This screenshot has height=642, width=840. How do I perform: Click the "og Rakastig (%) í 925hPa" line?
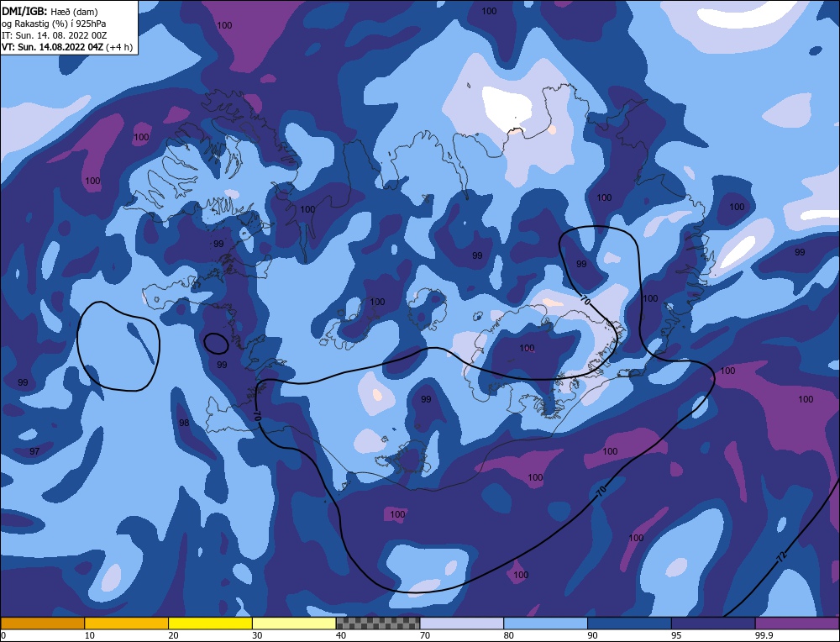pyautogui.click(x=54, y=24)
